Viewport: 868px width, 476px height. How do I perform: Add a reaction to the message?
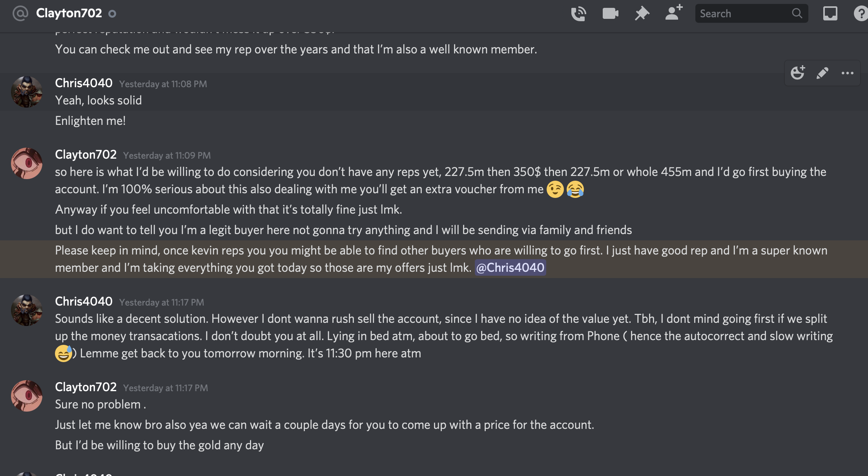point(798,73)
